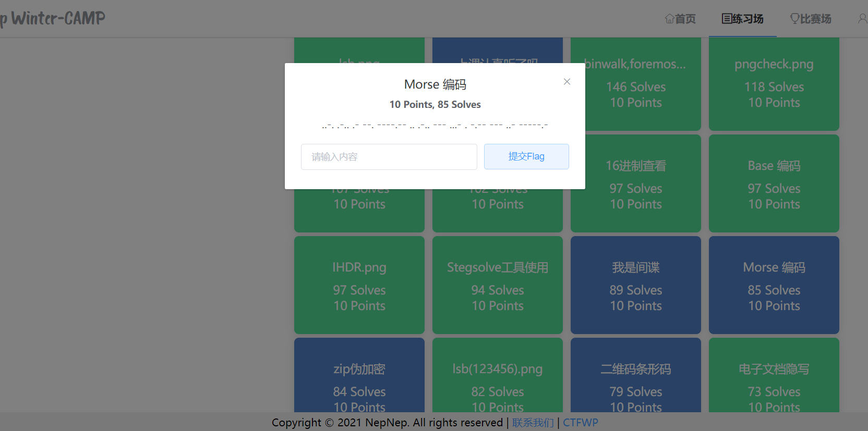Open the Stegsolve工具使用 challenge card
The image size is (868, 431).
[x=497, y=285]
